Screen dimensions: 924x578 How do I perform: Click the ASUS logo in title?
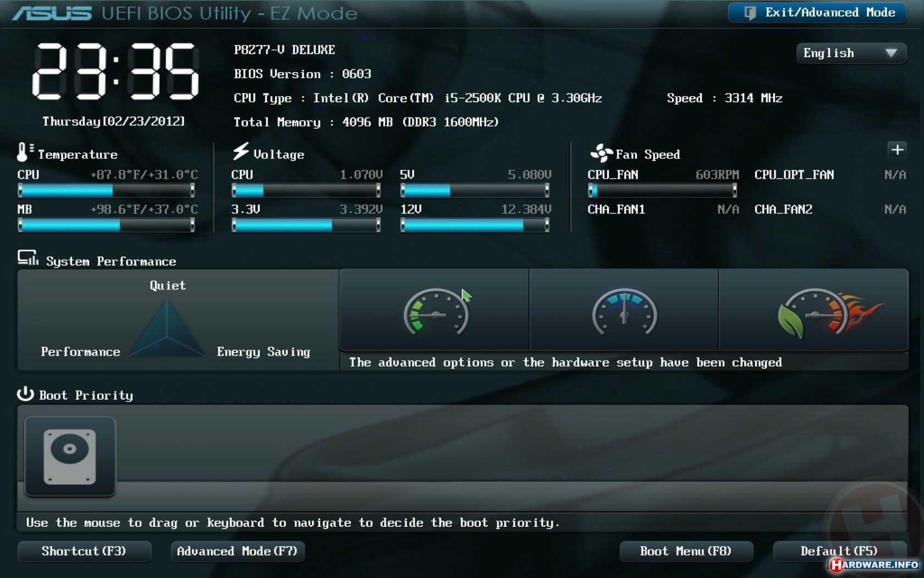[52, 13]
